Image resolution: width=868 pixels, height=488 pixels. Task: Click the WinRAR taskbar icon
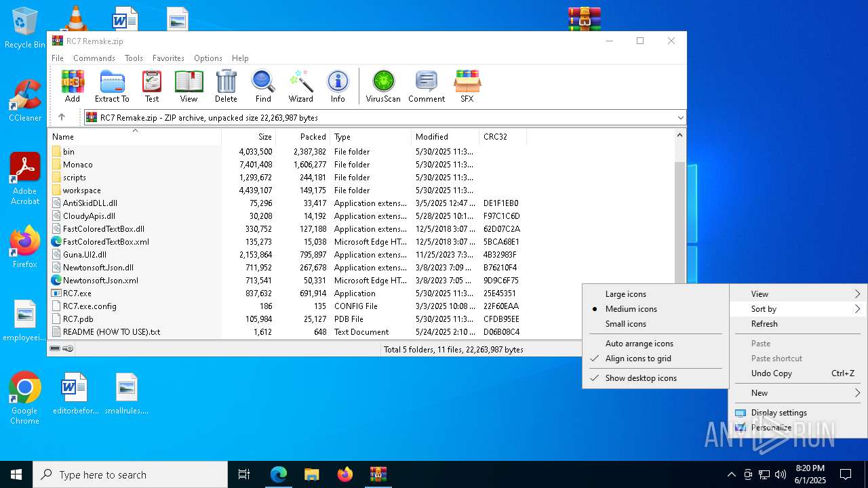point(378,474)
